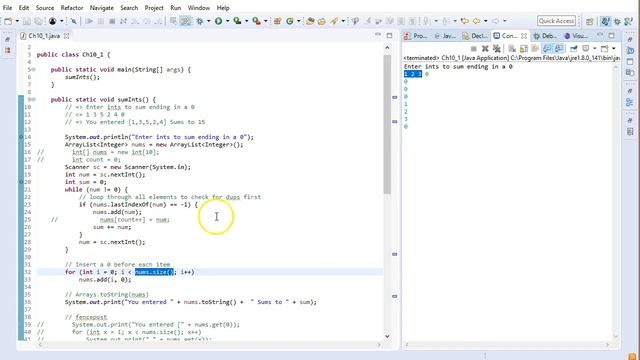Click the Save All toolbar icon
The height and width of the screenshot is (360, 640).
click(38, 21)
